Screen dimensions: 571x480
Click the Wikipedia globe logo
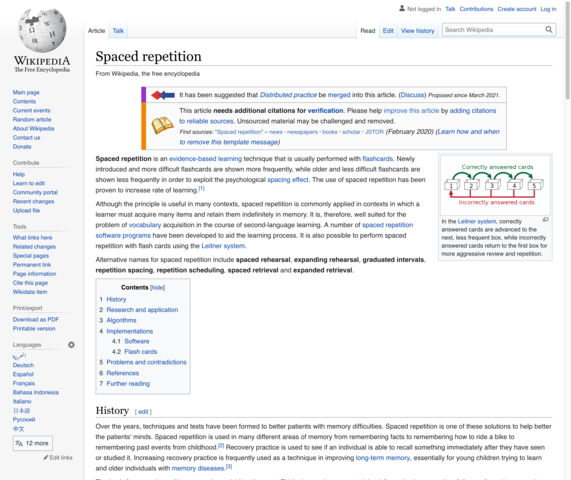[42, 31]
